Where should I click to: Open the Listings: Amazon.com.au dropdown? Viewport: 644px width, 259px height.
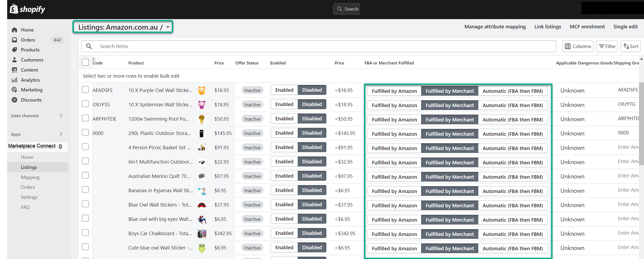click(x=123, y=27)
